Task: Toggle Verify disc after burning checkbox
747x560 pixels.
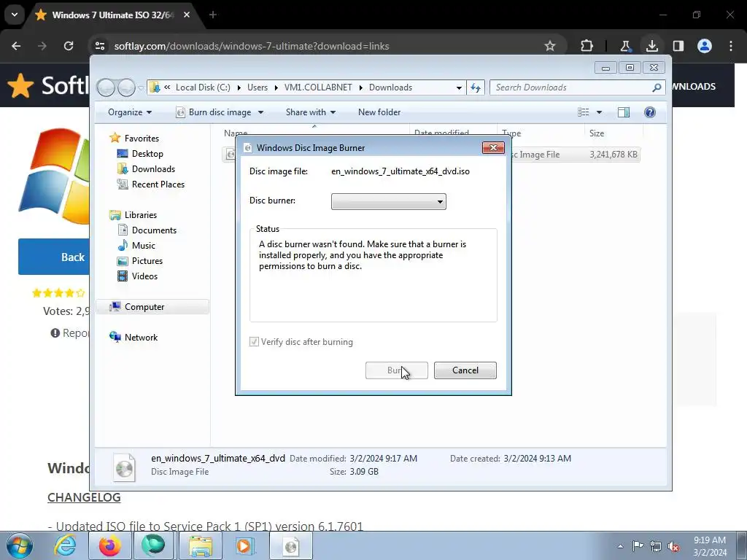Action: (x=254, y=341)
